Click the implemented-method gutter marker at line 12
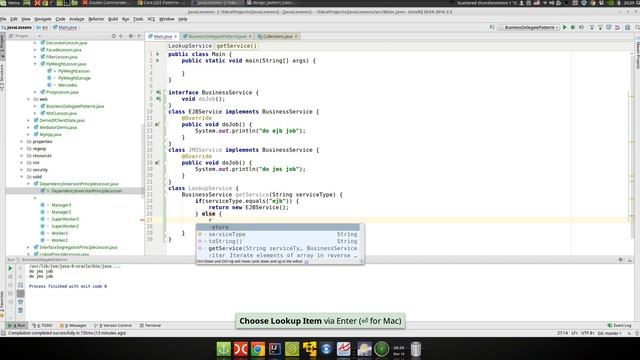 point(157,124)
